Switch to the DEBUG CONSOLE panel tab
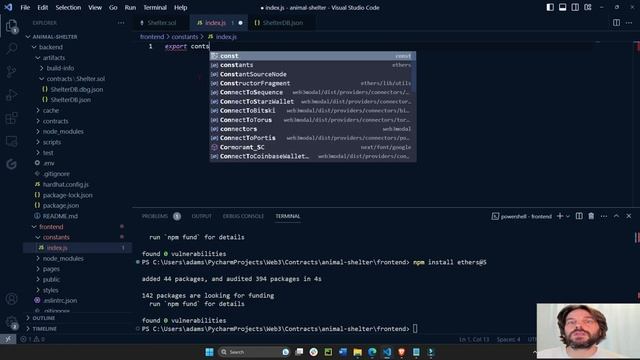 pyautogui.click(x=243, y=216)
